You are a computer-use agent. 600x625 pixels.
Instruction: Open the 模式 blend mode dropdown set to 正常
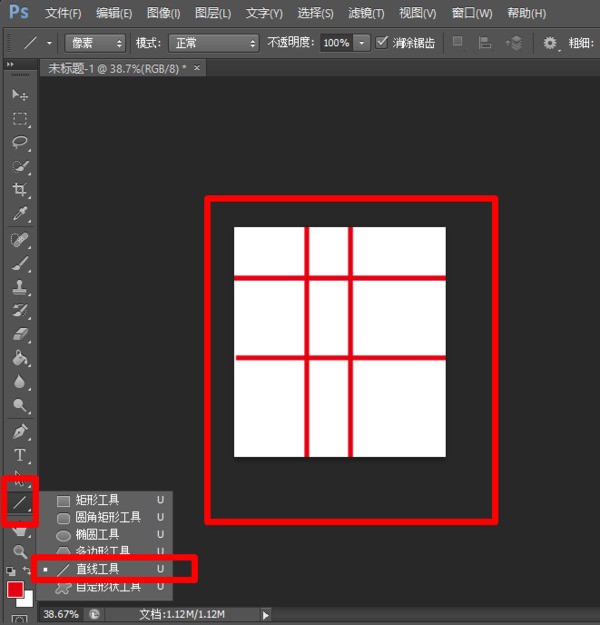pyautogui.click(x=212, y=43)
